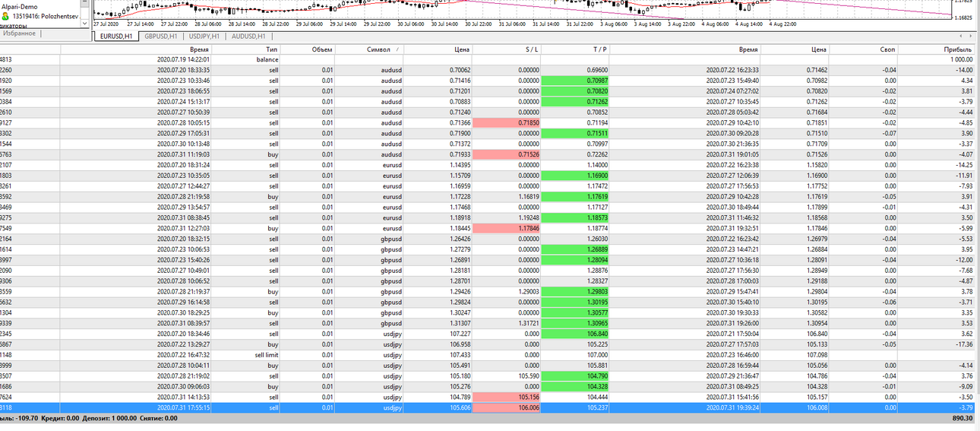
Task: Click the 27 Jul 2020 chart time label
Action: point(105,24)
